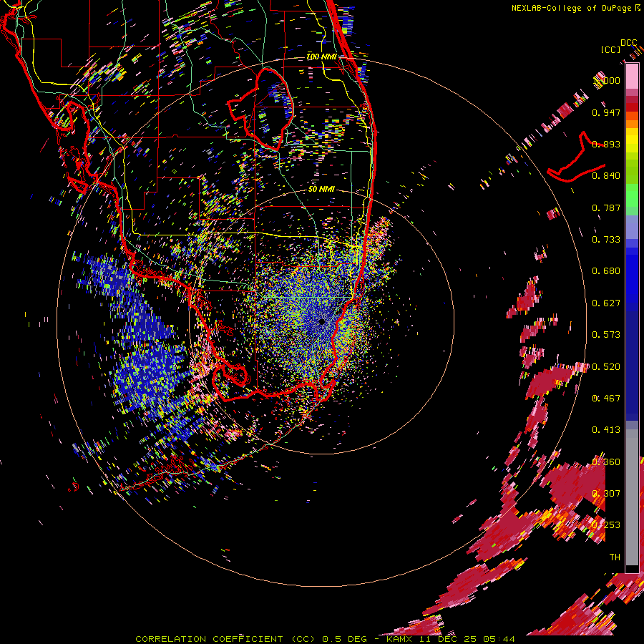Click the 0.467 scale value
This screenshot has height=644, width=644.
(x=606, y=398)
